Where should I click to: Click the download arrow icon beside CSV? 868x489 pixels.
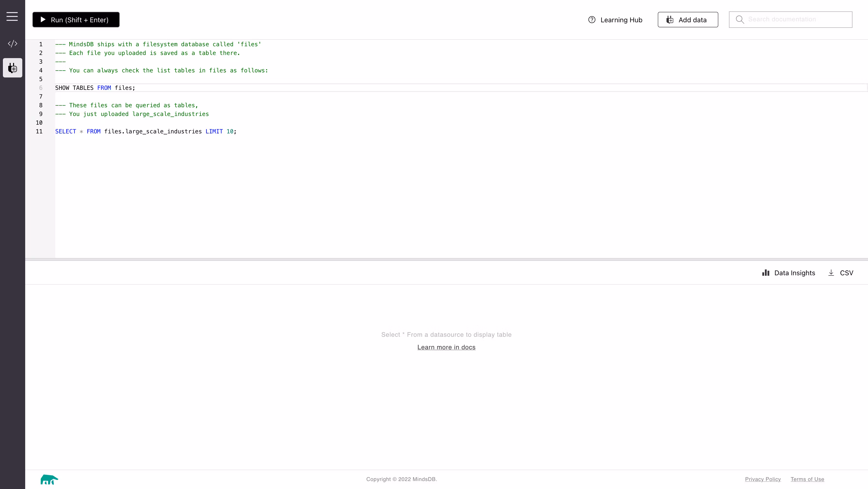(x=831, y=273)
